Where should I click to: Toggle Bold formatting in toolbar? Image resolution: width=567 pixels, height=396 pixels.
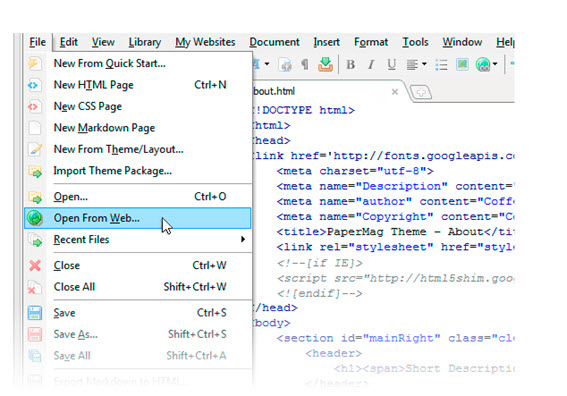tap(350, 65)
